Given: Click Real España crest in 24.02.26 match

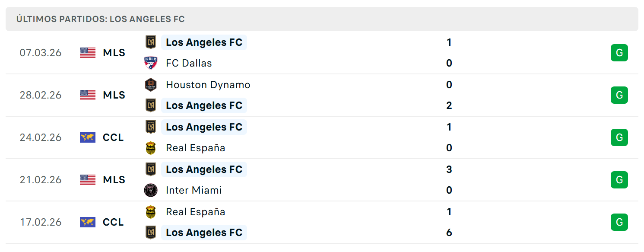Looking at the screenshot, I should tap(151, 148).
